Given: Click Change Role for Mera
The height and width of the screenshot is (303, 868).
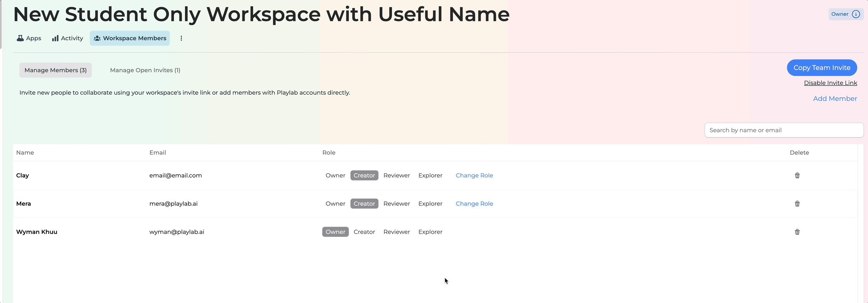Looking at the screenshot, I should [474, 204].
